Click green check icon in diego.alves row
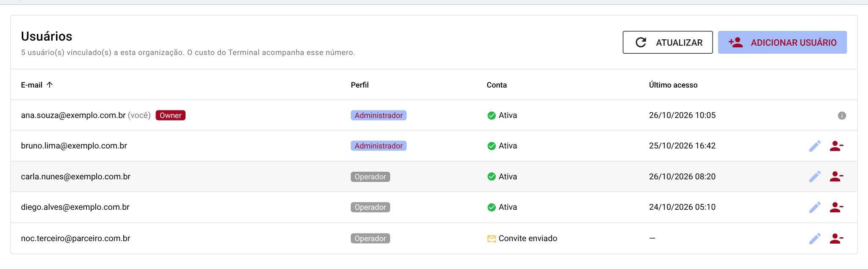868x269 pixels. click(x=491, y=207)
